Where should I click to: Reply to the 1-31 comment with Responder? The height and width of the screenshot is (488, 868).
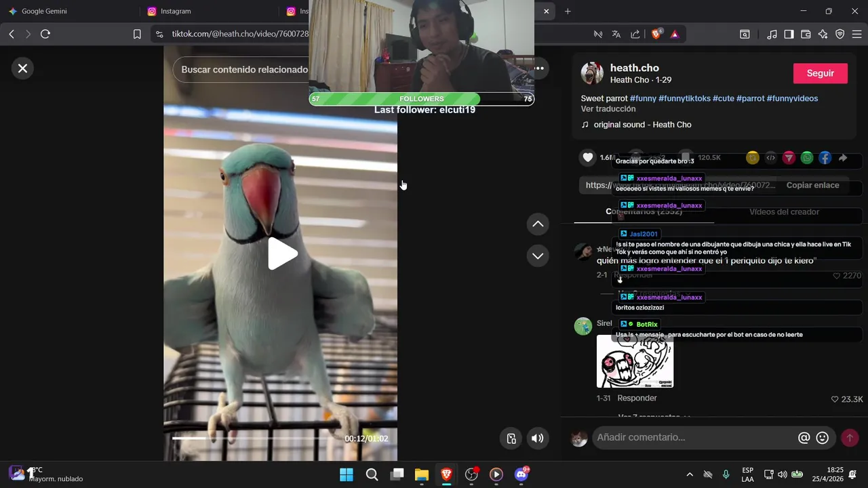point(637,398)
